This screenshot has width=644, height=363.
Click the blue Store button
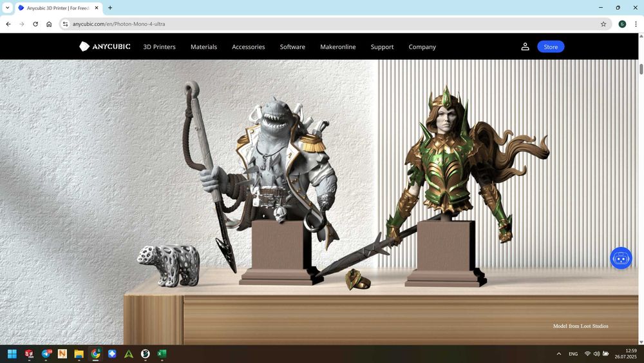(x=551, y=47)
